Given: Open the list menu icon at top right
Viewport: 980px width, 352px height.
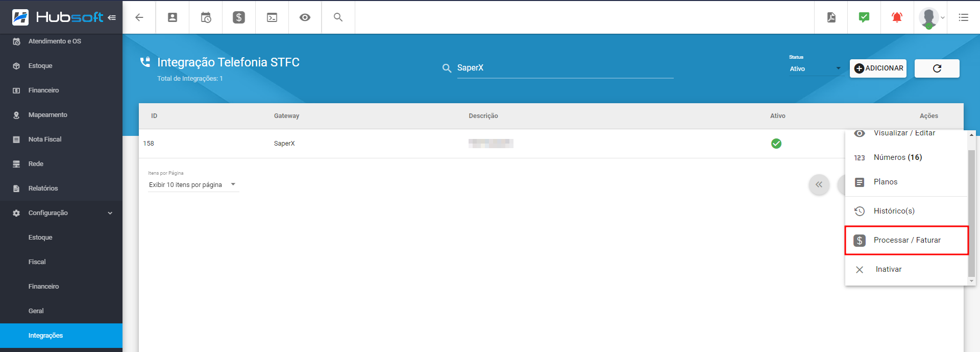Looking at the screenshot, I should [964, 17].
